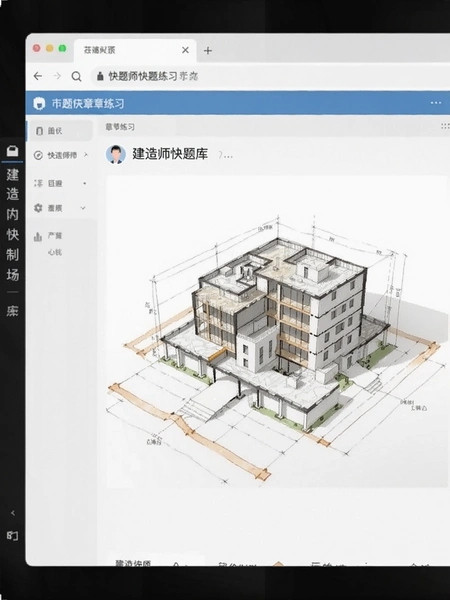Click the 库 character on dark strip
This screenshot has height=600, width=450.
pos(13,311)
